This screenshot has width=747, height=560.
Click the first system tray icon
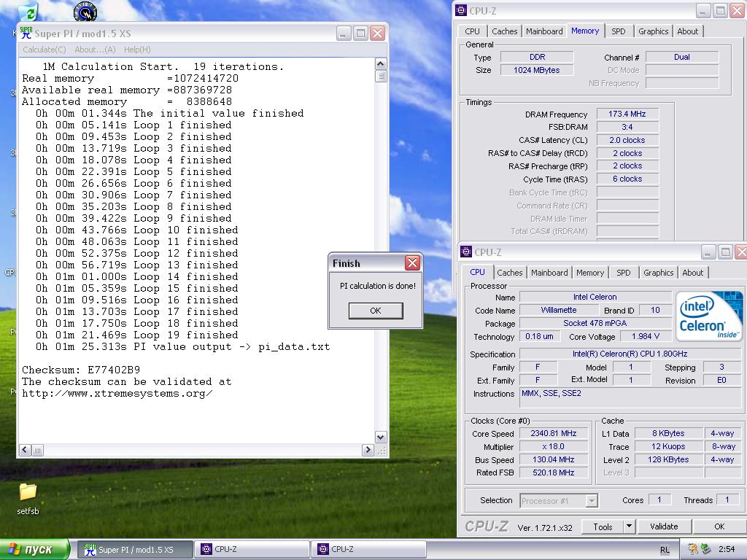point(693,549)
